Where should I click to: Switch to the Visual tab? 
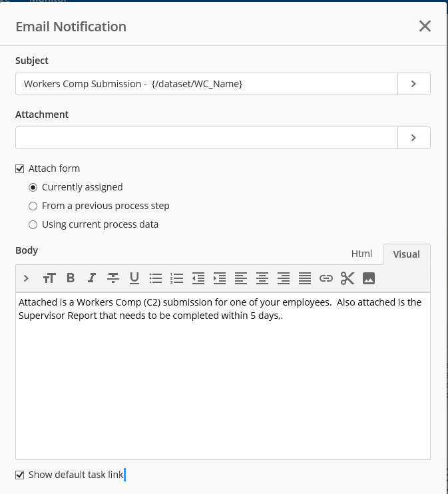406,254
